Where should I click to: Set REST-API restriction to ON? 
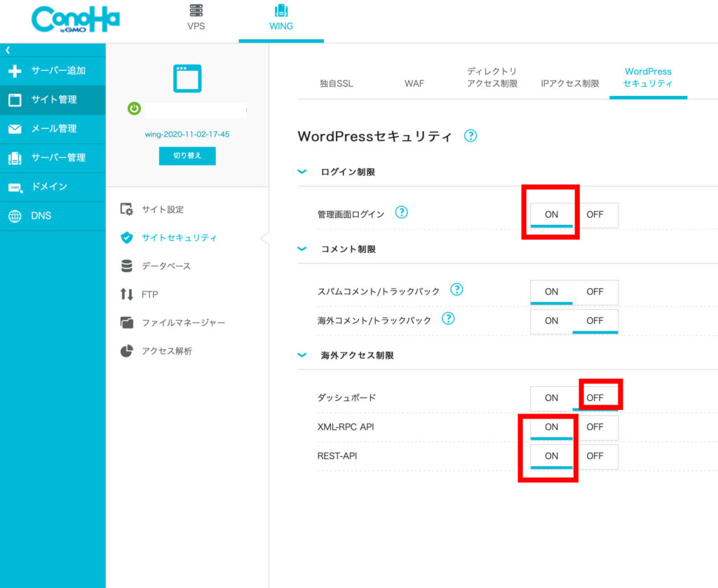point(551,456)
